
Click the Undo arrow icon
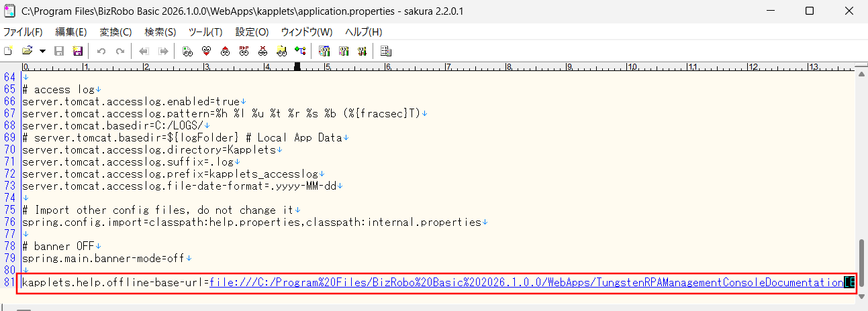101,51
